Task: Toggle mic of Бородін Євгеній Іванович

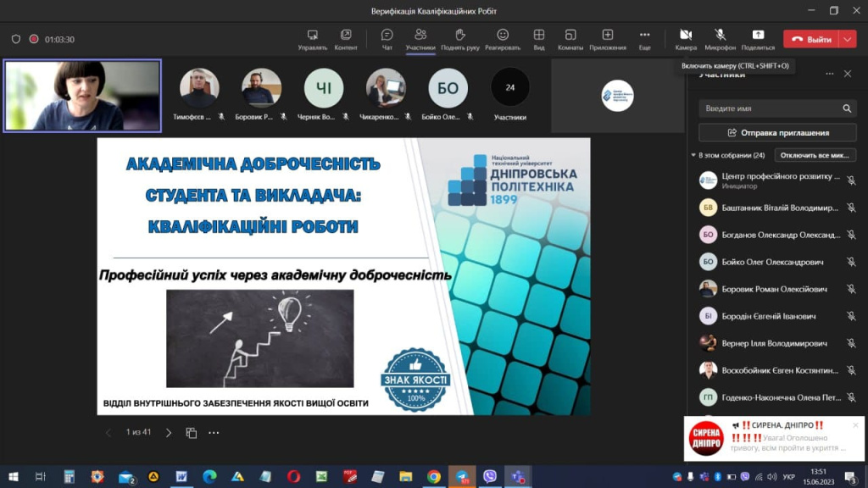Action: (851, 316)
